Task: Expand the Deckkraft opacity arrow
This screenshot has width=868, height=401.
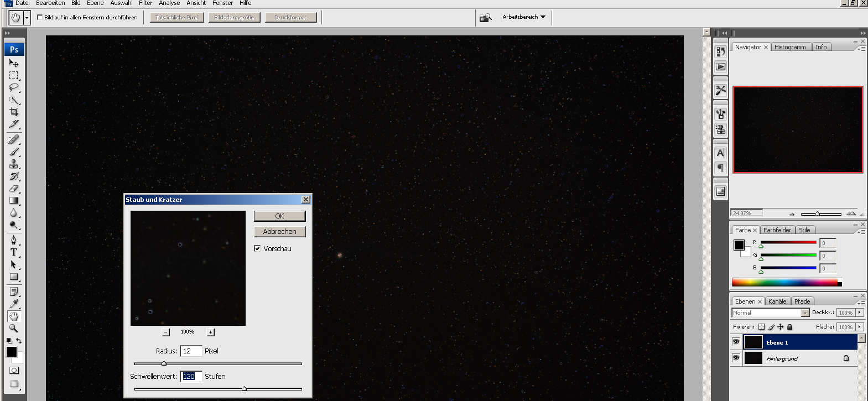Action: pos(859,313)
